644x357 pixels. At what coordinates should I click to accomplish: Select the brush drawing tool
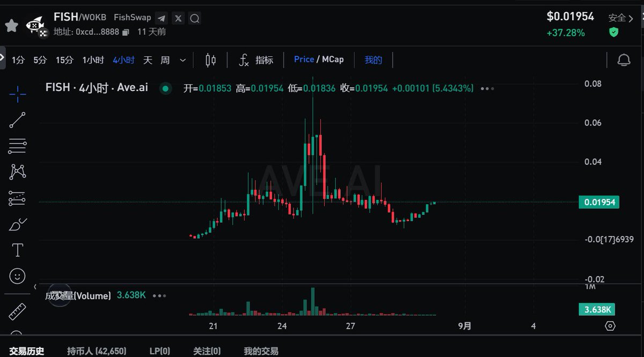click(17, 224)
